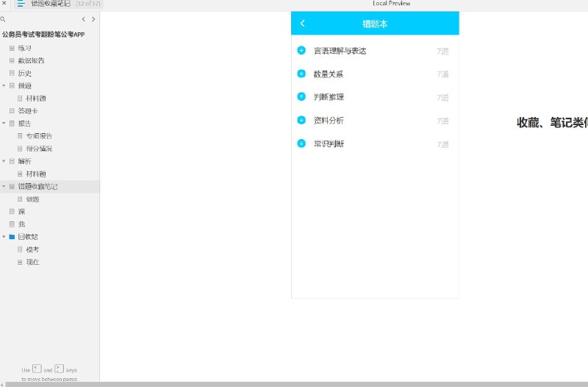Click the 收藏、笔记类 annotation heading
588x387 pixels.
(552, 122)
